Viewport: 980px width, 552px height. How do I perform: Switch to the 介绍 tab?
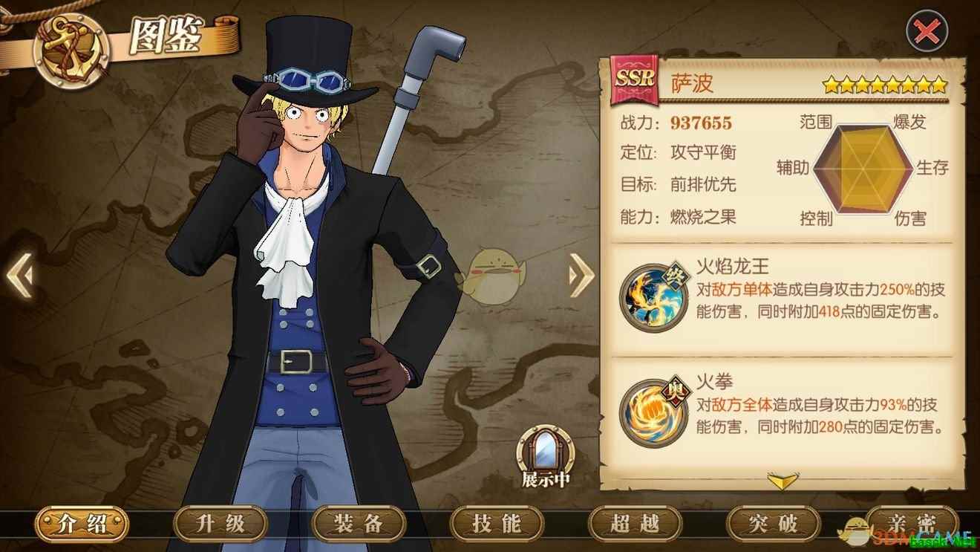coord(82,524)
